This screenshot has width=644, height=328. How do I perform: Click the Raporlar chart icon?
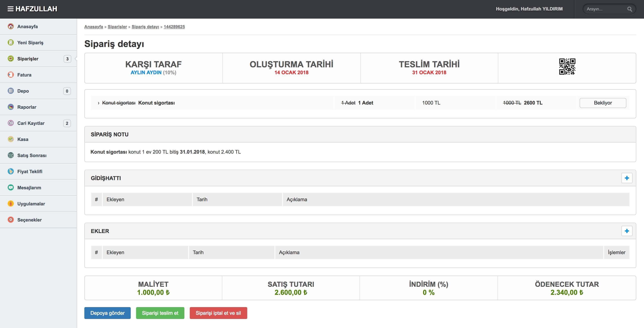(x=11, y=107)
